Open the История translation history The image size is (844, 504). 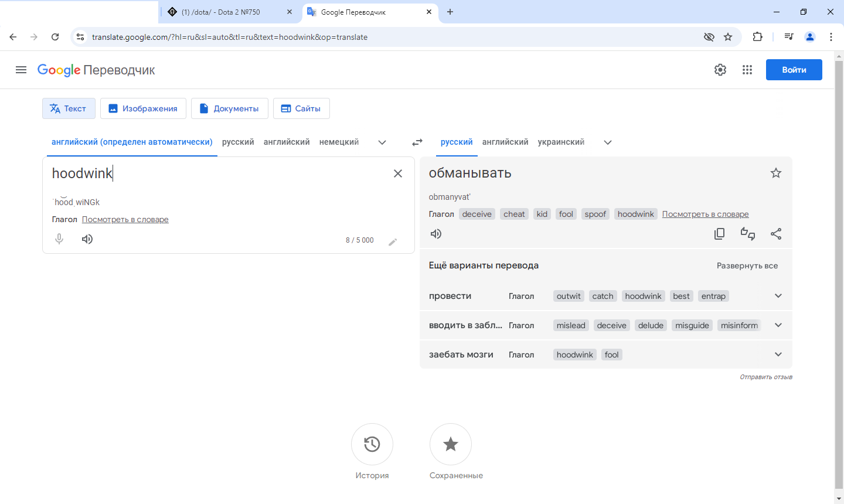click(372, 444)
